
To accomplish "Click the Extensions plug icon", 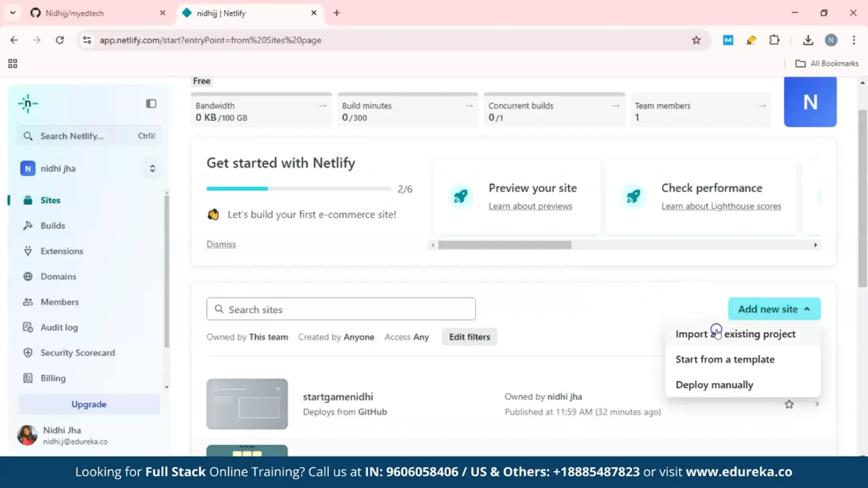I will [28, 251].
